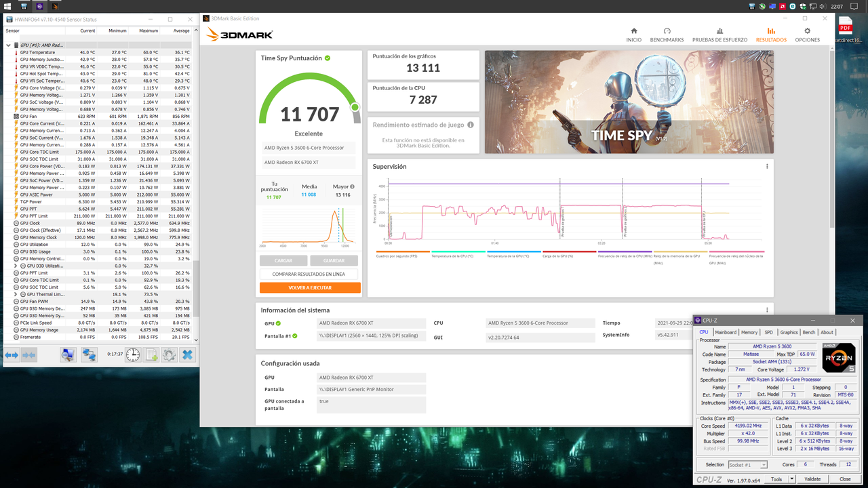Click Comparar Resultados en Línea button
Image resolution: width=868 pixels, height=488 pixels.
coord(309,274)
